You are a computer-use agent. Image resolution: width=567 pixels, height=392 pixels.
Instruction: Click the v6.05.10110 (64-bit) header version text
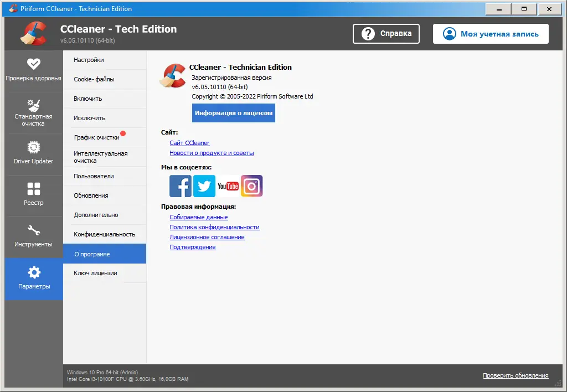(x=87, y=40)
